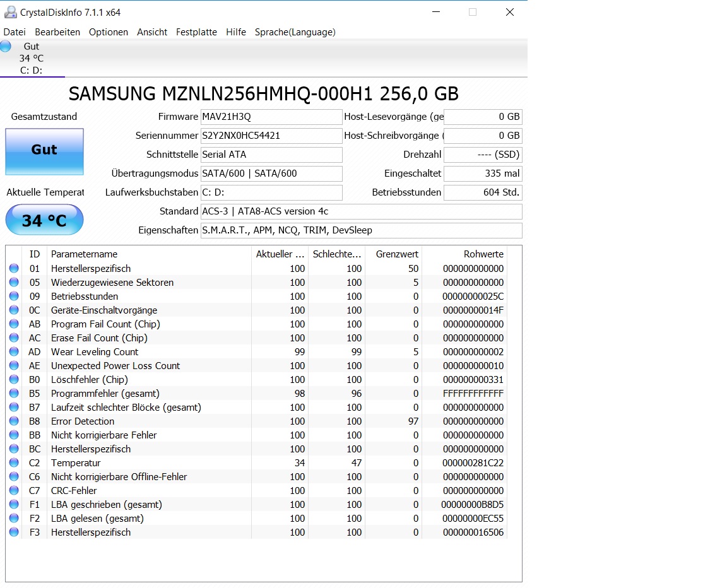Select raw value 000000281C22
This screenshot has width=727, height=588.
pyautogui.click(x=473, y=463)
